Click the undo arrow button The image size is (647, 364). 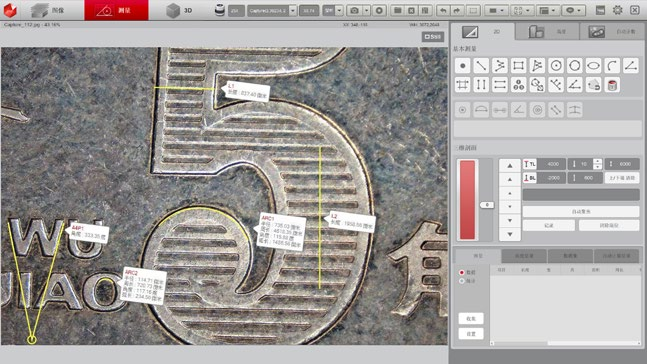coord(443,10)
